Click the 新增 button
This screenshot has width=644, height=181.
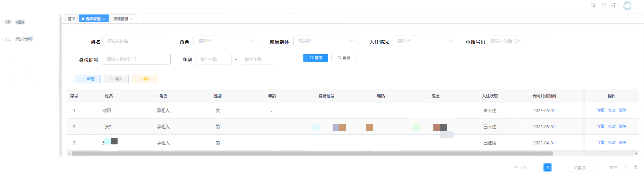click(88, 79)
